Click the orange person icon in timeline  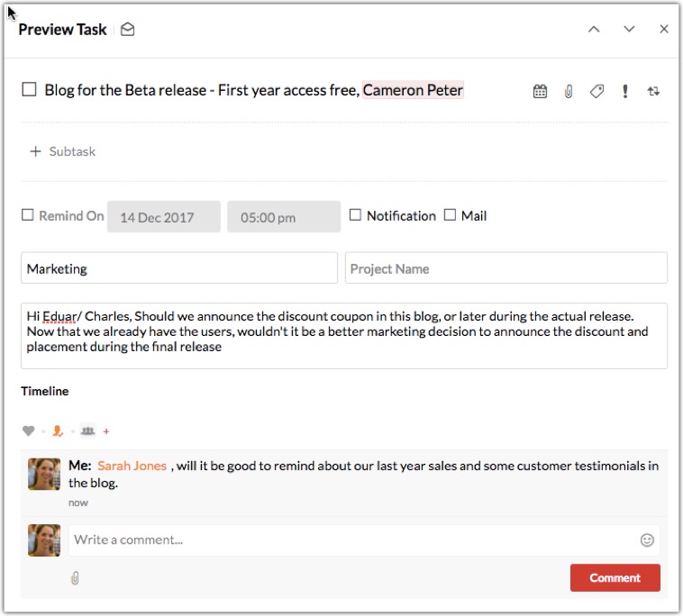click(x=58, y=431)
